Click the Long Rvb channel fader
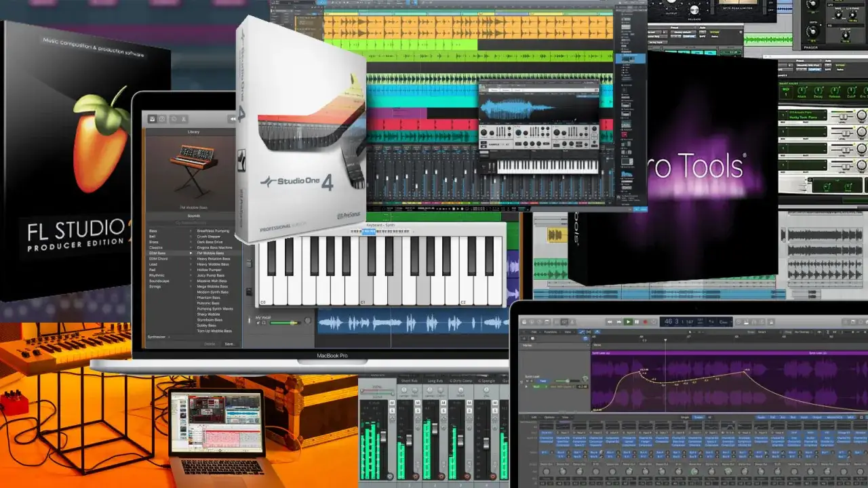Image resolution: width=868 pixels, height=488 pixels. pyautogui.click(x=435, y=428)
